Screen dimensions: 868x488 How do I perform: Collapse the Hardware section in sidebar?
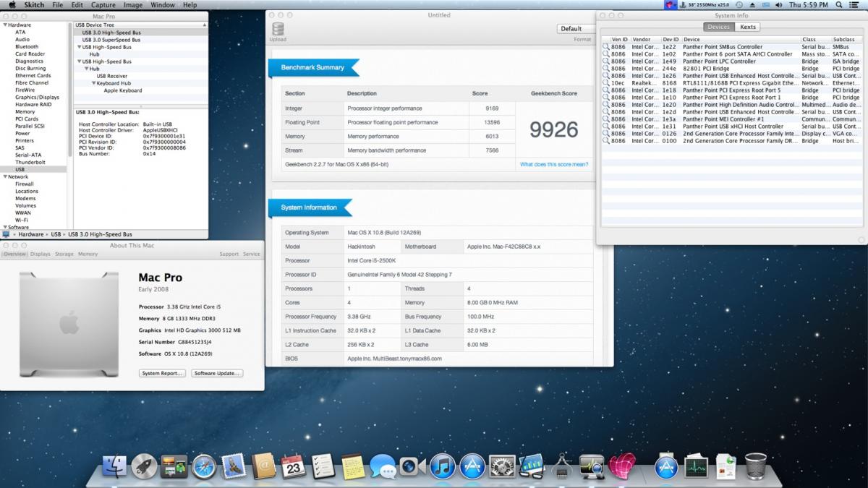(x=4, y=25)
